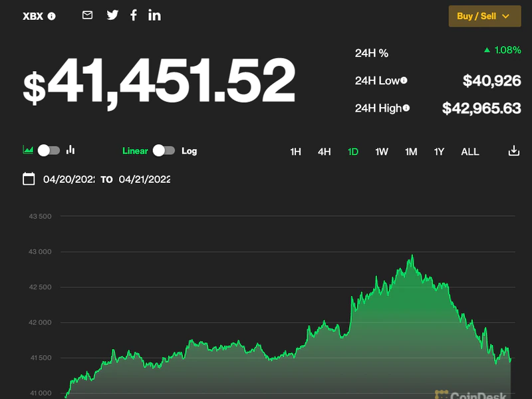Click the 24H Low info icon

[x=404, y=80]
